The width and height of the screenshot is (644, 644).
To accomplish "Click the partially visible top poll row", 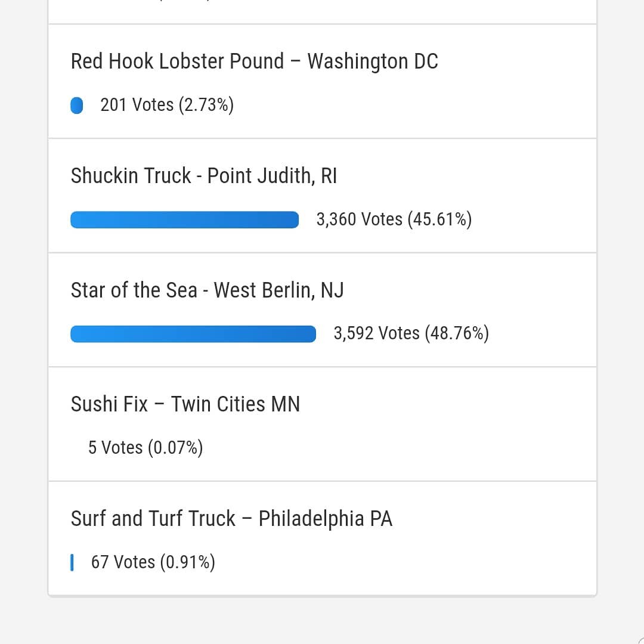I will click(323, 11).
